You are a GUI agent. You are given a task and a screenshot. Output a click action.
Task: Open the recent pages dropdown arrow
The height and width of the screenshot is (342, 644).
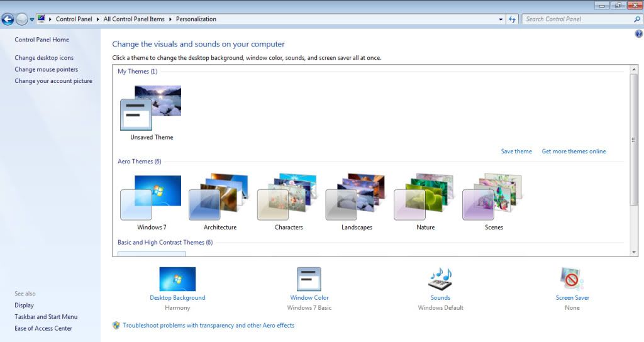pos(31,19)
